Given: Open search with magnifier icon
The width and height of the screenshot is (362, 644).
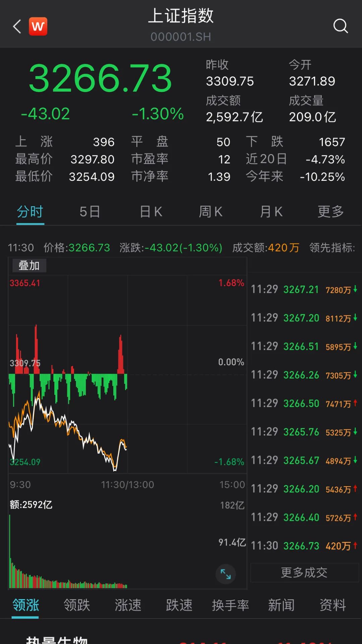Looking at the screenshot, I should pyautogui.click(x=341, y=26).
